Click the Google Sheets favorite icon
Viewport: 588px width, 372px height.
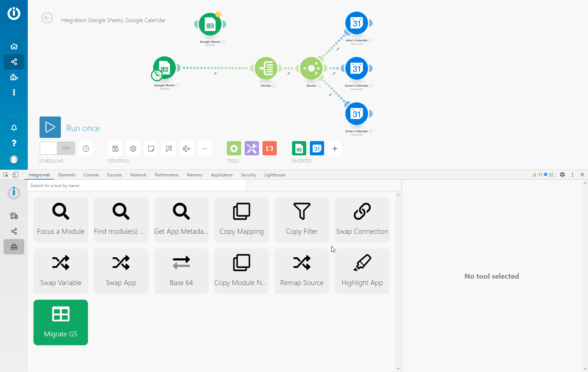(299, 148)
